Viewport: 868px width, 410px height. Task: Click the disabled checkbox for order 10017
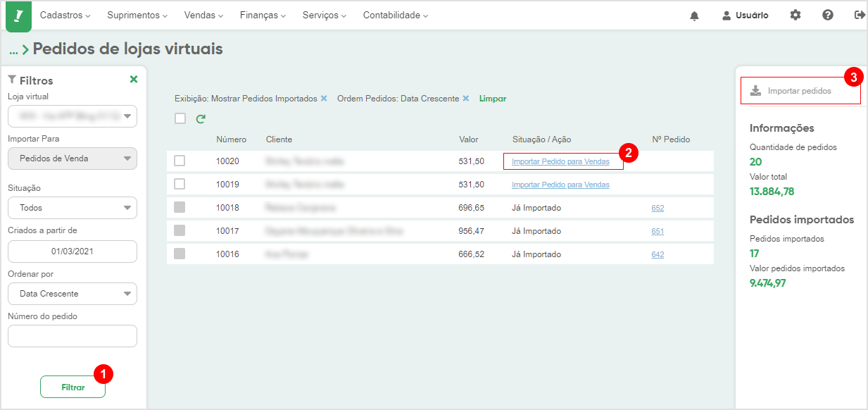click(x=180, y=231)
